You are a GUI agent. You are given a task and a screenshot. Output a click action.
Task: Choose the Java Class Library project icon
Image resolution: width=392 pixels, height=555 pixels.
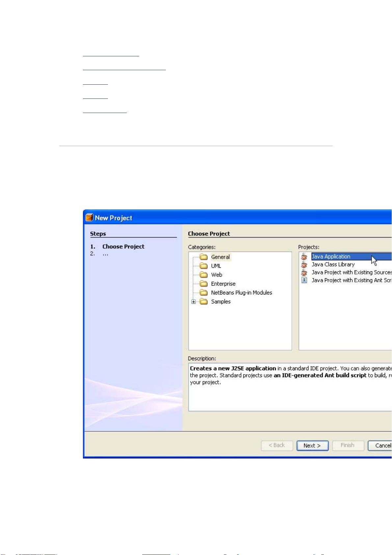click(304, 264)
